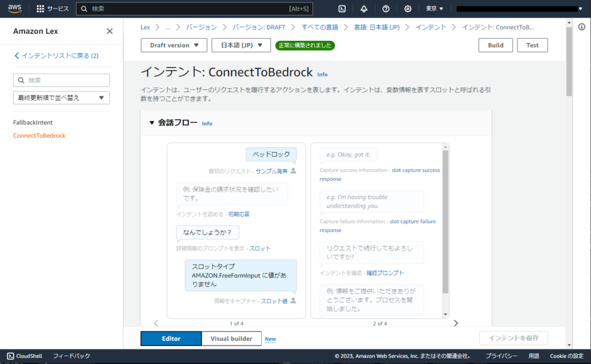This screenshot has width=591, height=364.
Task: Open AWS help via the question mark icon
Action: [385, 8]
